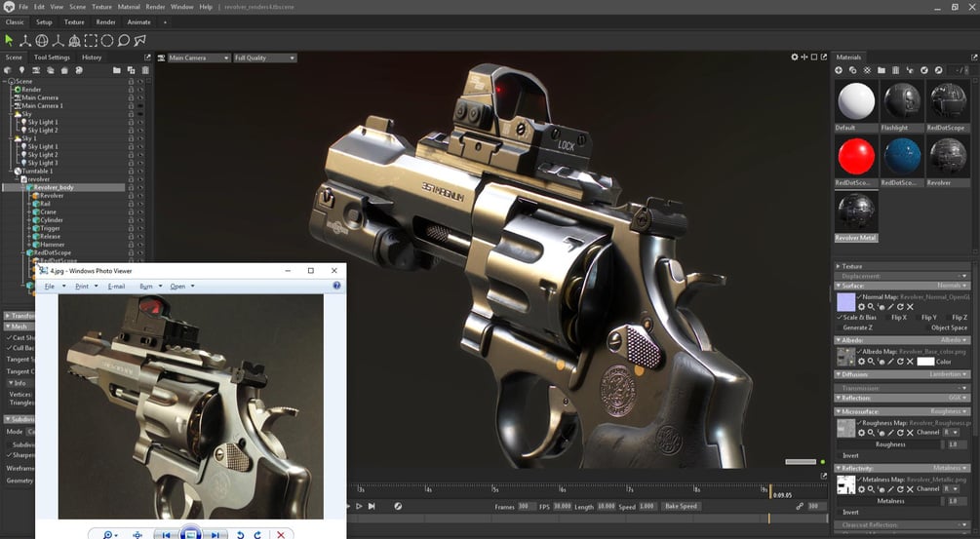Image resolution: width=980 pixels, height=539 pixels.
Task: Duplicate selected object in Scene panel
Action: click(131, 70)
